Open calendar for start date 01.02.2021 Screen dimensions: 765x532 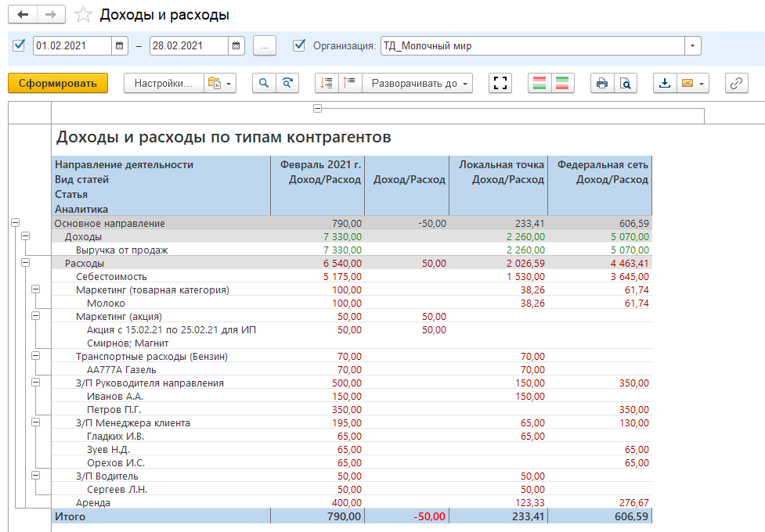119,45
